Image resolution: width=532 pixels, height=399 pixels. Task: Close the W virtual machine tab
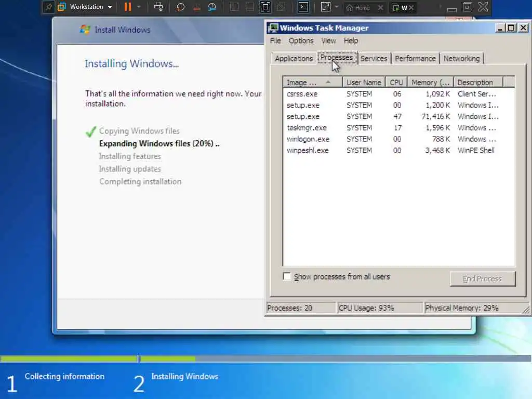[411, 7]
